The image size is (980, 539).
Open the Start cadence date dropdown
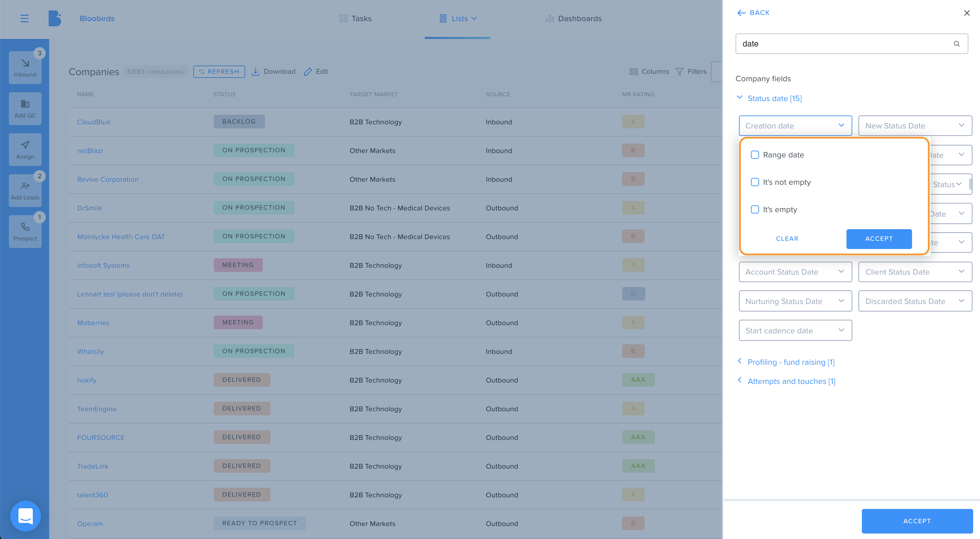point(795,330)
